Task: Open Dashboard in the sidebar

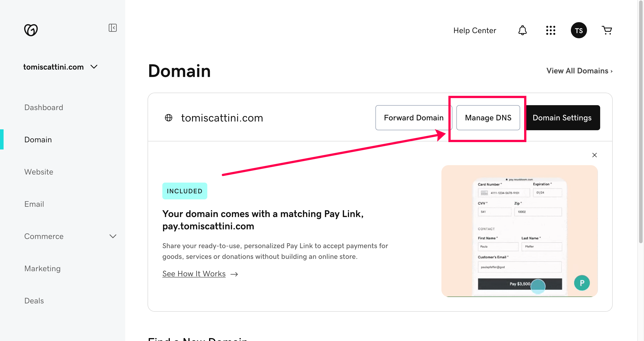Action: (44, 107)
